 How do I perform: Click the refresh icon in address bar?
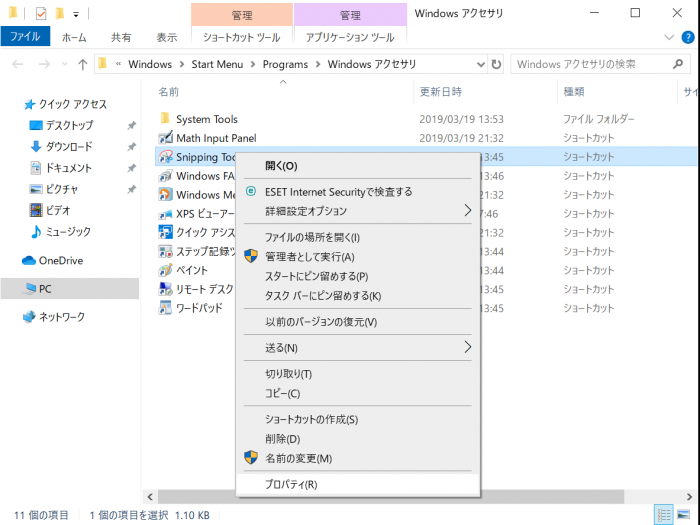pyautogui.click(x=496, y=64)
